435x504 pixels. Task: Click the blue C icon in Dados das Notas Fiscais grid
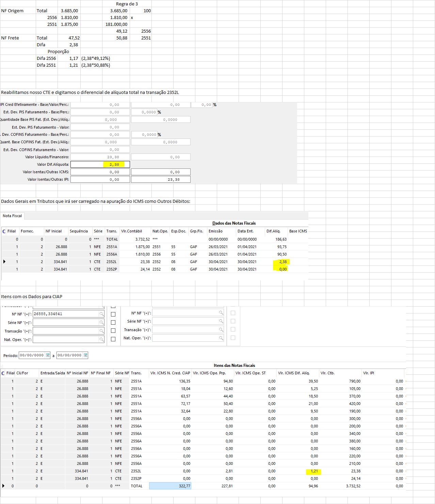coord(4,231)
